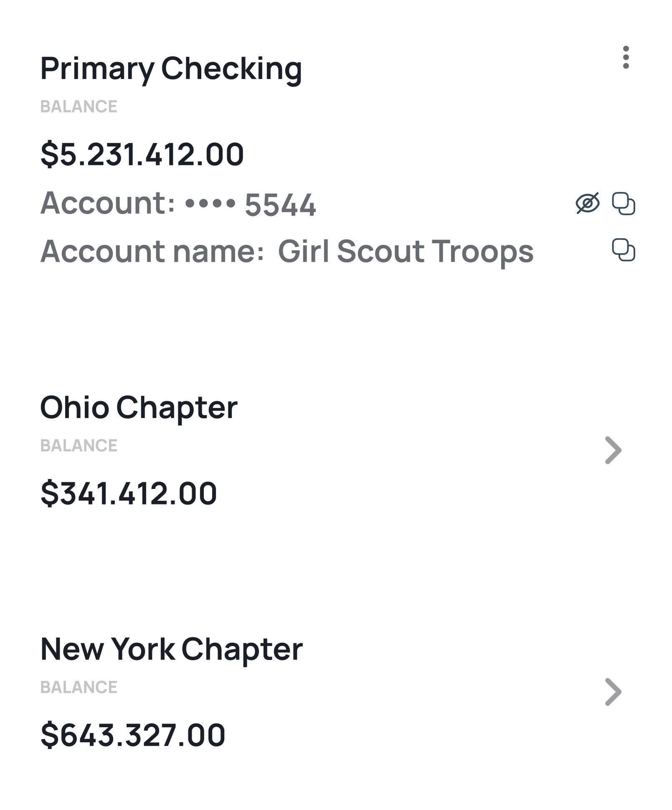The height and width of the screenshot is (810, 672).
Task: Tap the $5.231.412.00 balance amount
Action: pos(142,154)
